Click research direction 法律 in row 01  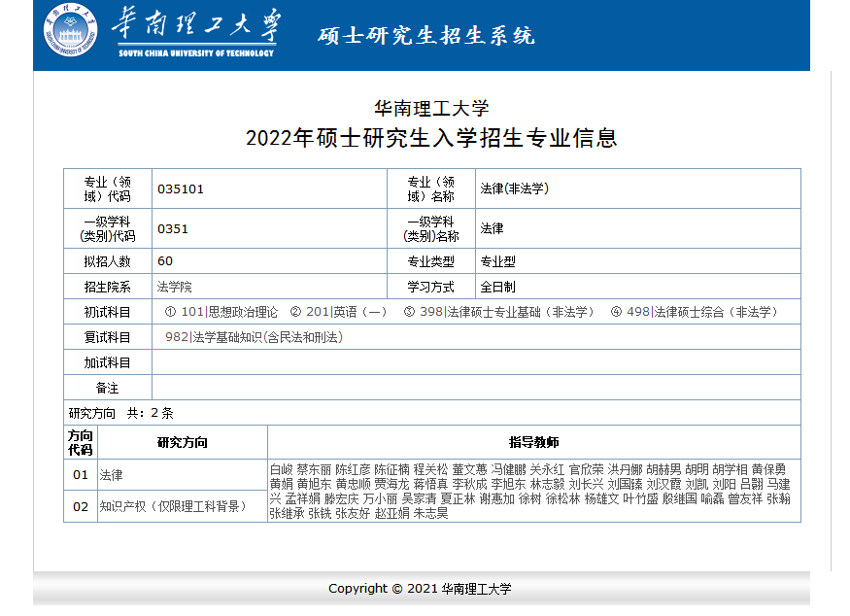[111, 475]
